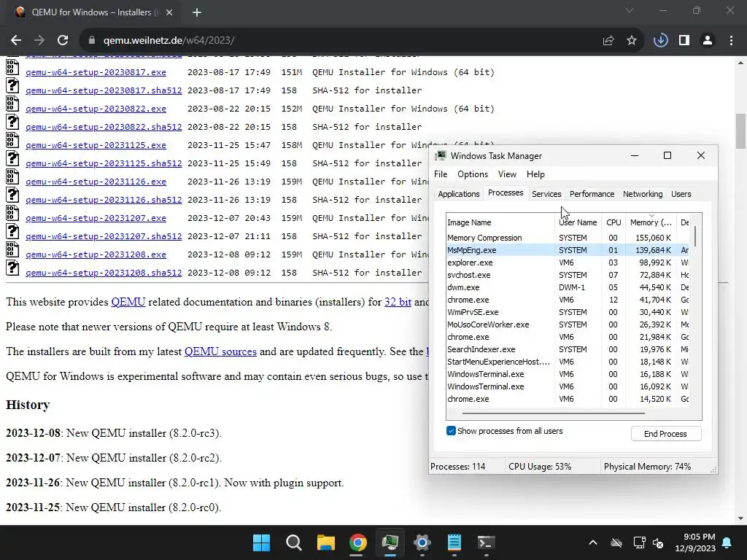Open a new browser tab
Viewport: 747px width, 560px height.
[197, 12]
